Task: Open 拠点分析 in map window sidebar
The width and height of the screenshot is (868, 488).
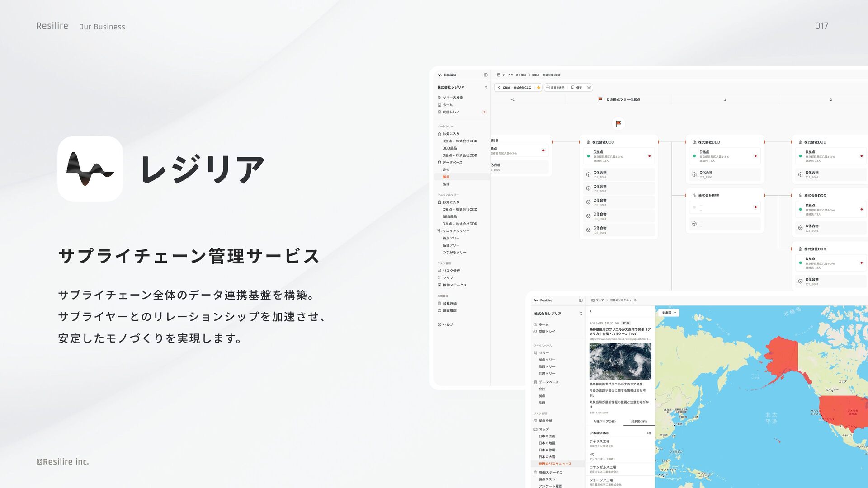Action: tap(543, 421)
